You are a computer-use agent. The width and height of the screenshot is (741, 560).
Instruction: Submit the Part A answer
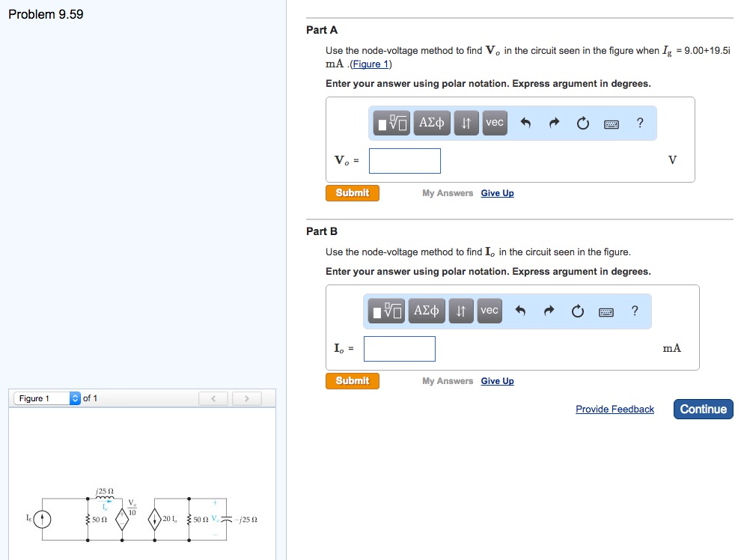pyautogui.click(x=352, y=192)
